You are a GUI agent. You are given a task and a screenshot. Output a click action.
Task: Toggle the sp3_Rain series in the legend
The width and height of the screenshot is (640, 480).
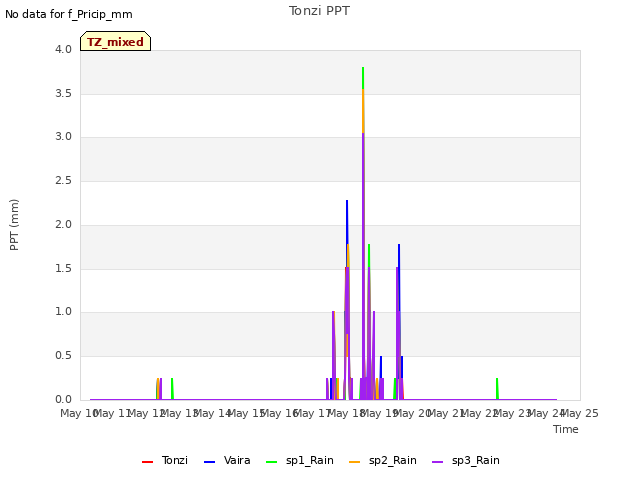pyautogui.click(x=466, y=460)
